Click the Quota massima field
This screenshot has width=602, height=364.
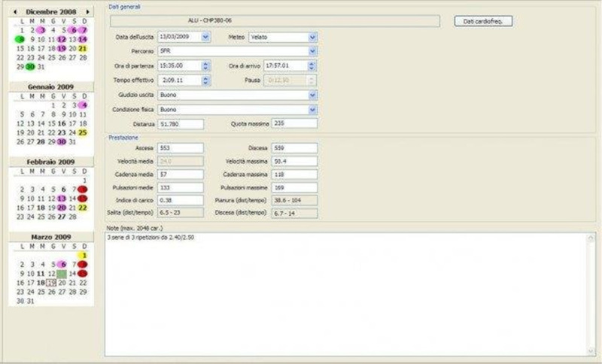(x=294, y=123)
